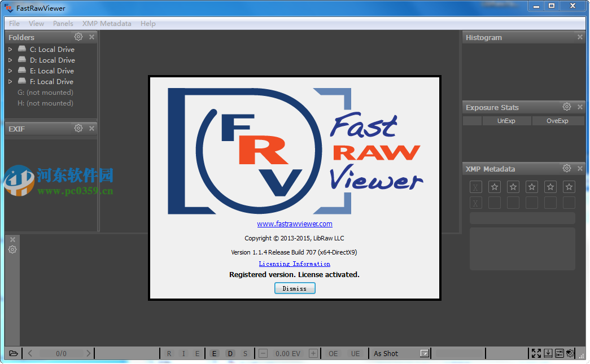Toggle the R channel button in status bar
Viewport: 590px width, 364px height.
point(169,353)
